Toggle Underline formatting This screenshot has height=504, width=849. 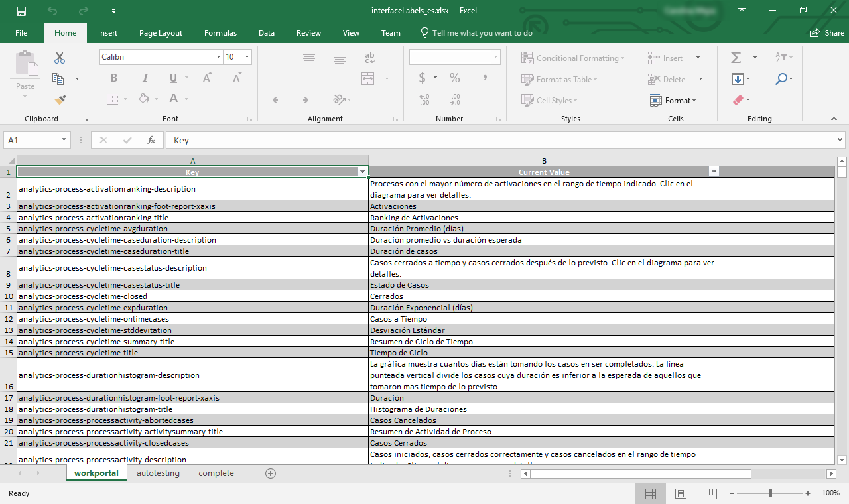[x=173, y=78]
